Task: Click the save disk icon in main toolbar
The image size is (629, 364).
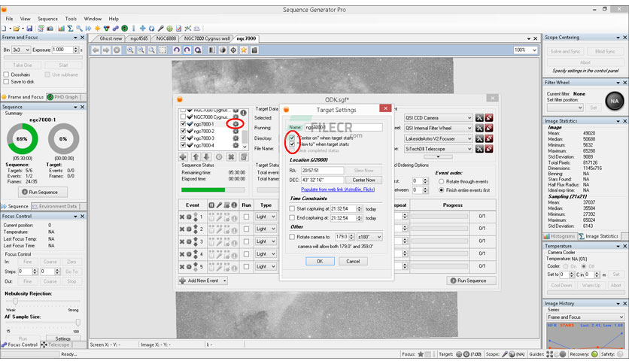Action: (x=30, y=29)
